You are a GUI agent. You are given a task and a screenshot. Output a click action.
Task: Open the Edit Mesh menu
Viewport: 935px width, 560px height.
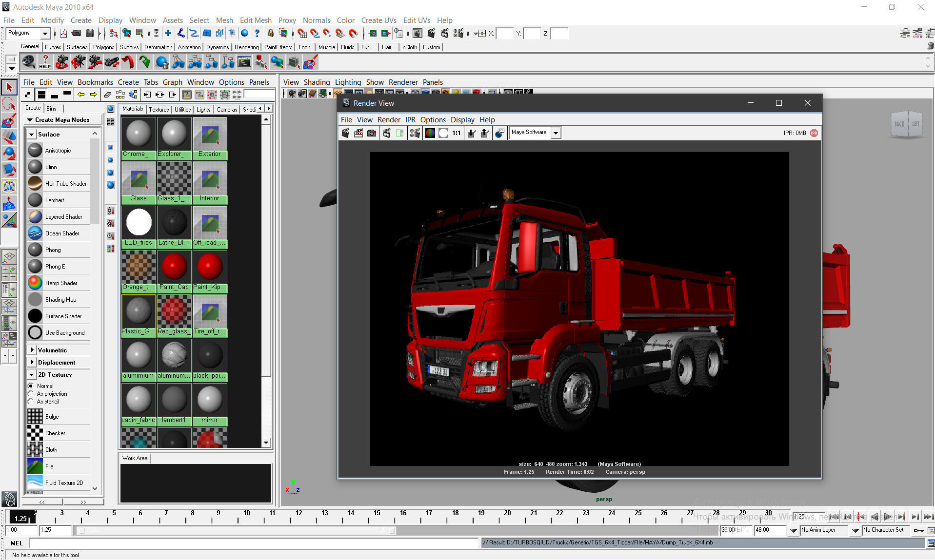(x=256, y=20)
